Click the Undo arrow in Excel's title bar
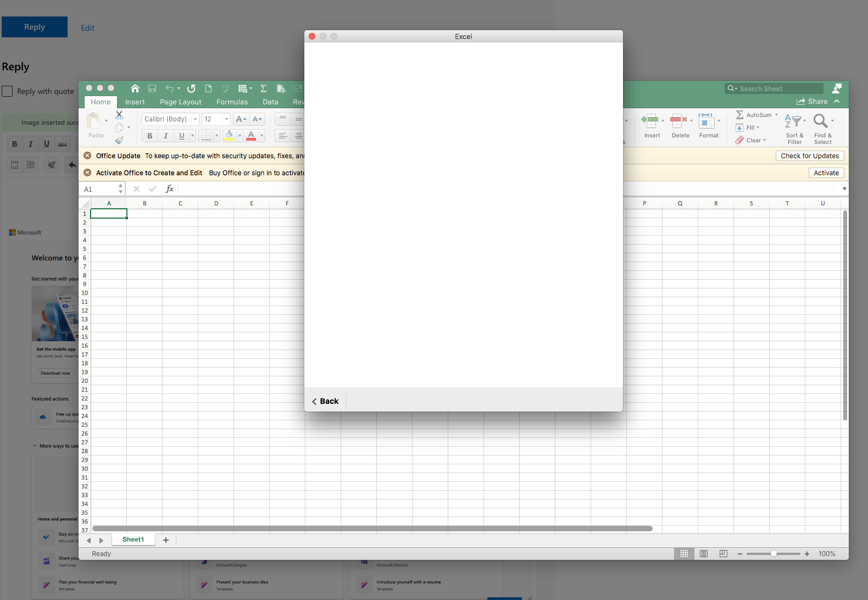The width and height of the screenshot is (868, 600). tap(170, 88)
